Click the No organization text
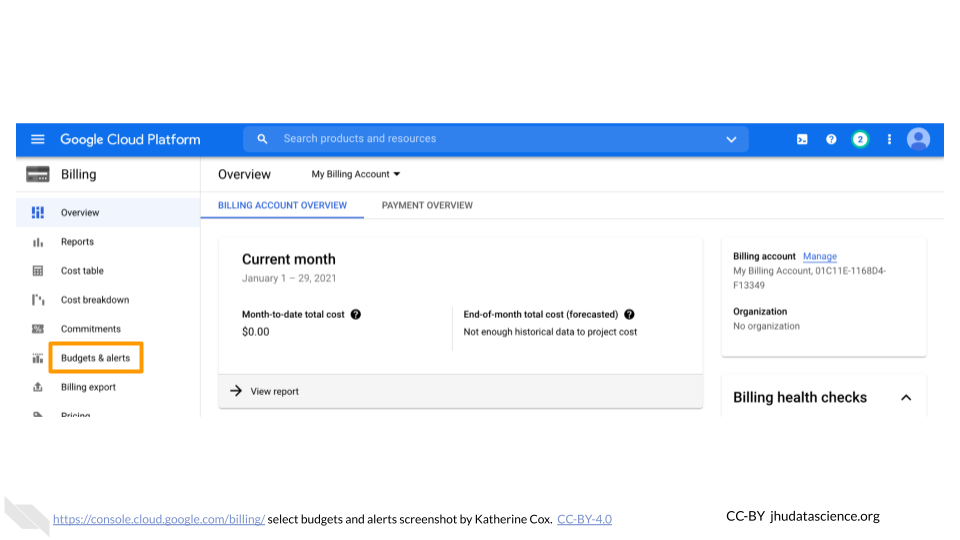The height and width of the screenshot is (540, 960). point(767,326)
